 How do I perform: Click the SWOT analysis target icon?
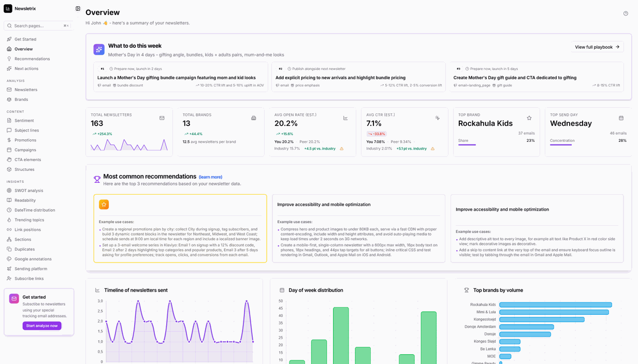[9, 191]
